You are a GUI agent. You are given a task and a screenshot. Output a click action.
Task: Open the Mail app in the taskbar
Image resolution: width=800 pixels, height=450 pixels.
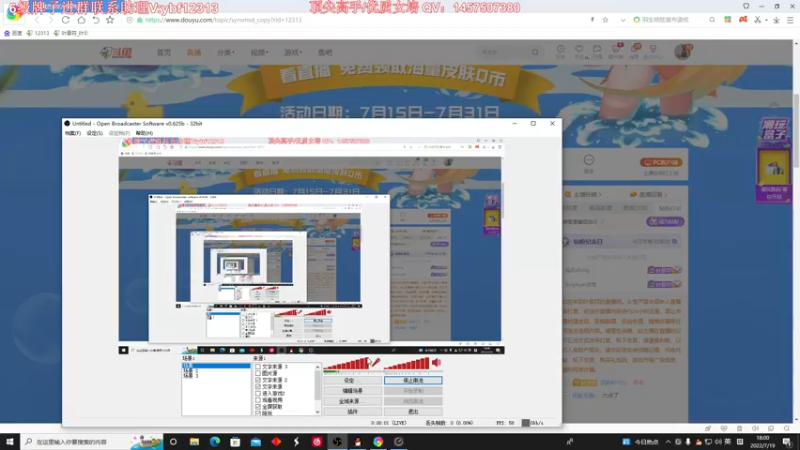pos(256,441)
